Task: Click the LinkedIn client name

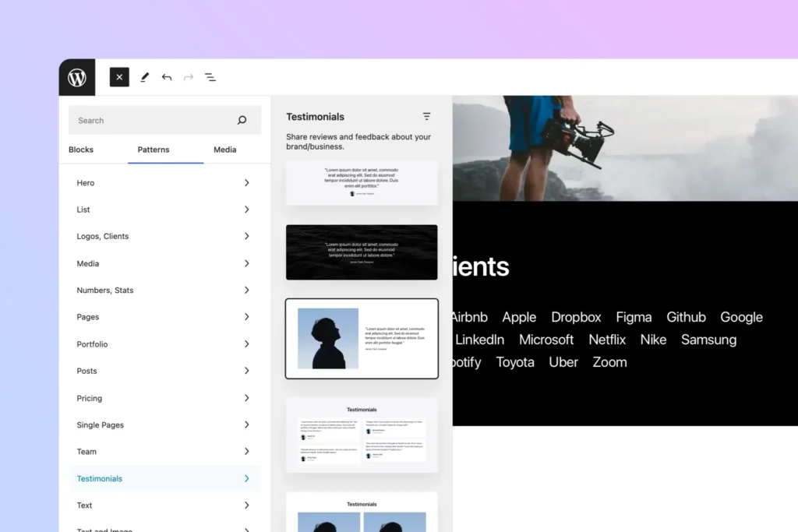Action: point(479,340)
